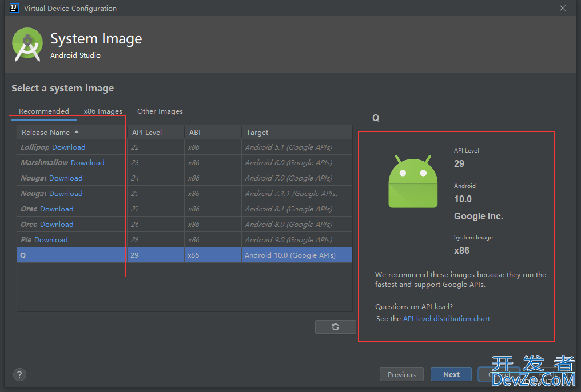
Task: Click the Android Studio logo icon
Action: 27,45
